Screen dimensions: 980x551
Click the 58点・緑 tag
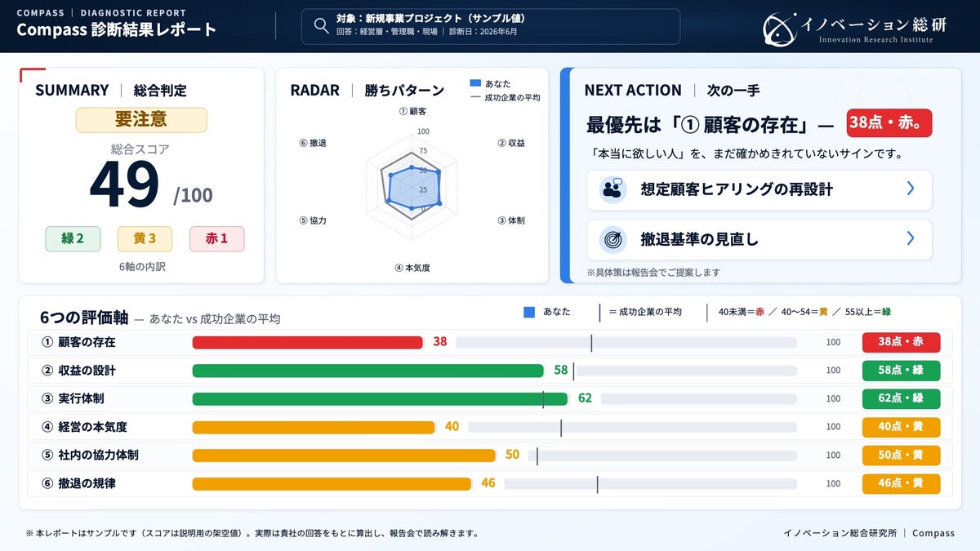point(901,371)
